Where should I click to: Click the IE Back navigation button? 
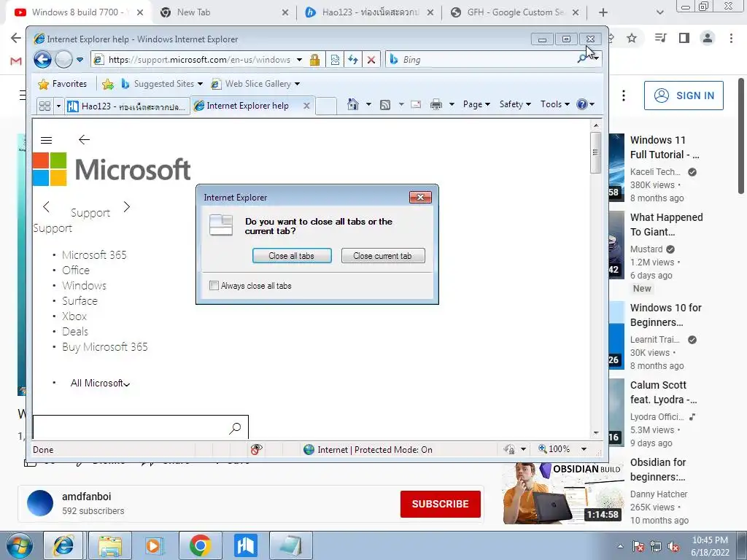coord(42,60)
